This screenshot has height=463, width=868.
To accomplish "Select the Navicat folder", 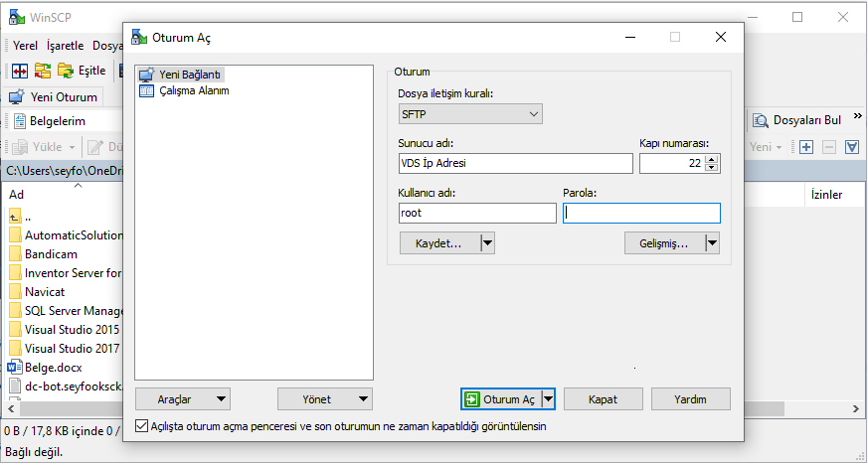I will pos(37,292).
